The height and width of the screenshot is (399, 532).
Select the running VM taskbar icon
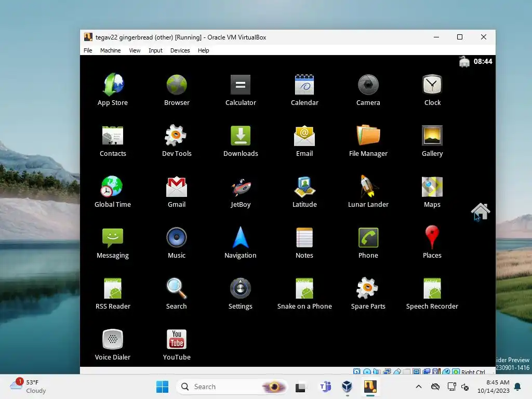[x=370, y=387]
